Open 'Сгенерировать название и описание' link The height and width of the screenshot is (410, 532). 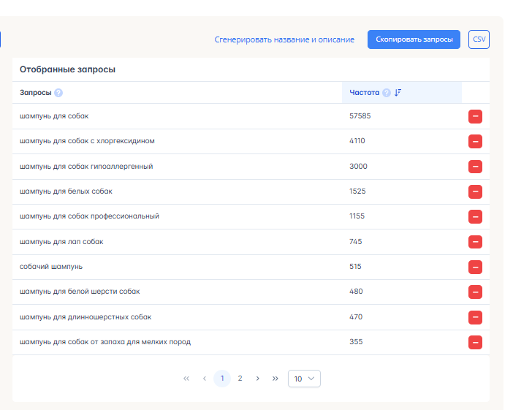click(x=284, y=39)
